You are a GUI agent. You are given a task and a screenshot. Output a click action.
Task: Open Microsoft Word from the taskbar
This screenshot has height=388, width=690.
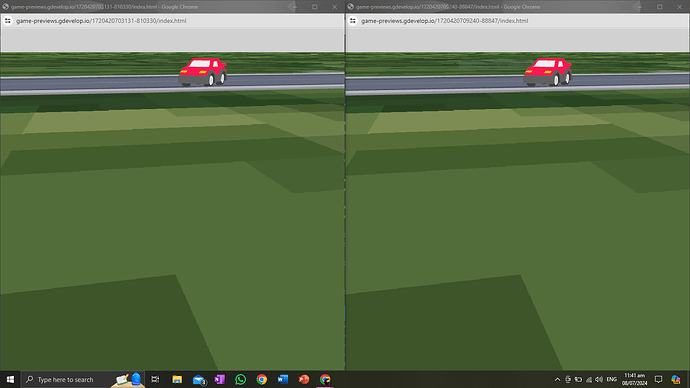pos(283,379)
